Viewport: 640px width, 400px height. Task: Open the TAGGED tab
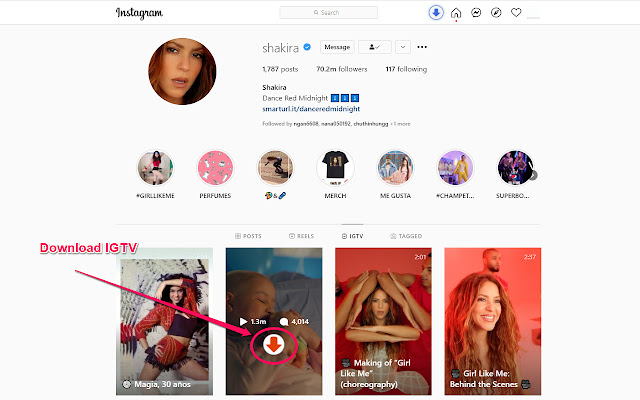pyautogui.click(x=406, y=236)
